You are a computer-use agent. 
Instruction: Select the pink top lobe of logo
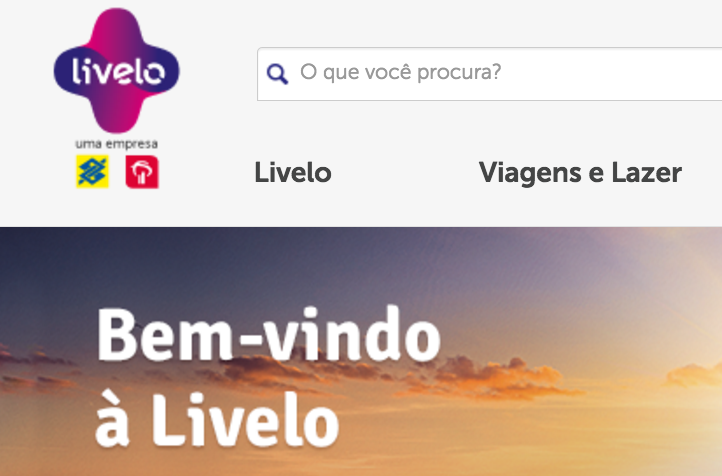tap(116, 29)
